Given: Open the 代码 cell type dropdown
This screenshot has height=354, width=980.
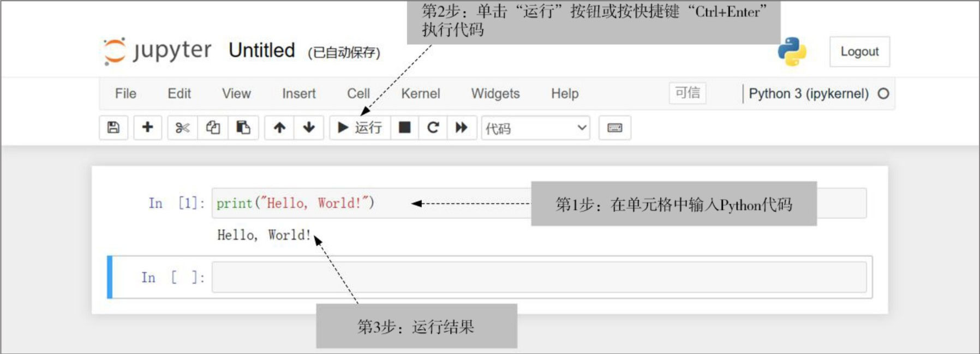Looking at the screenshot, I should pos(535,128).
